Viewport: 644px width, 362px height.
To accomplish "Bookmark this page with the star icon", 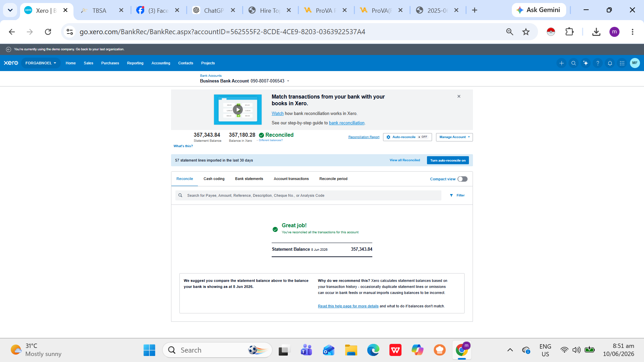I will click(526, 32).
